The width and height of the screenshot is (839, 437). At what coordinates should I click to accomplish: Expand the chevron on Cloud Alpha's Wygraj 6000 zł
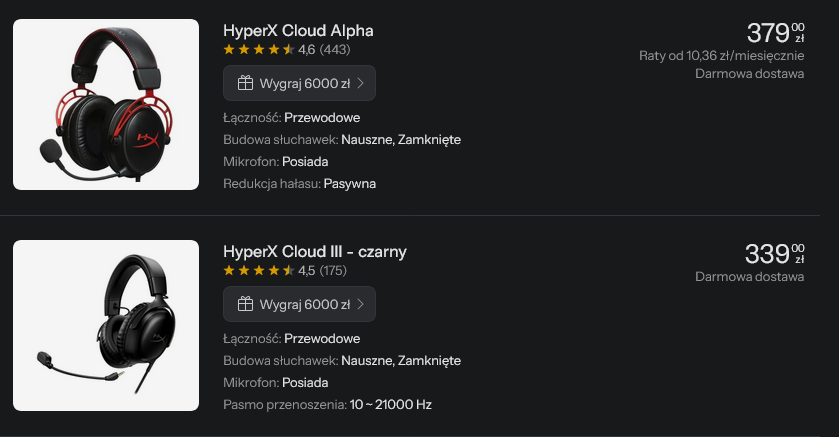click(360, 83)
